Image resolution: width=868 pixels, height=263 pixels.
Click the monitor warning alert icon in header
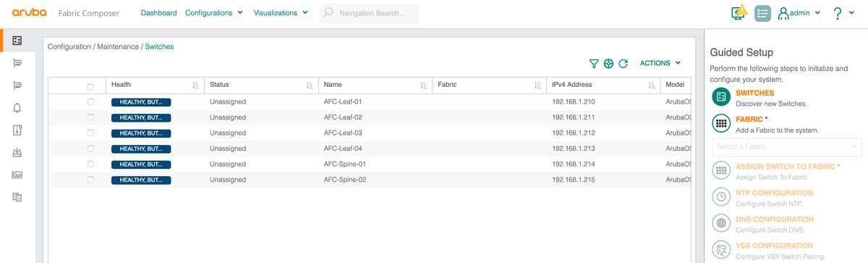[739, 12]
